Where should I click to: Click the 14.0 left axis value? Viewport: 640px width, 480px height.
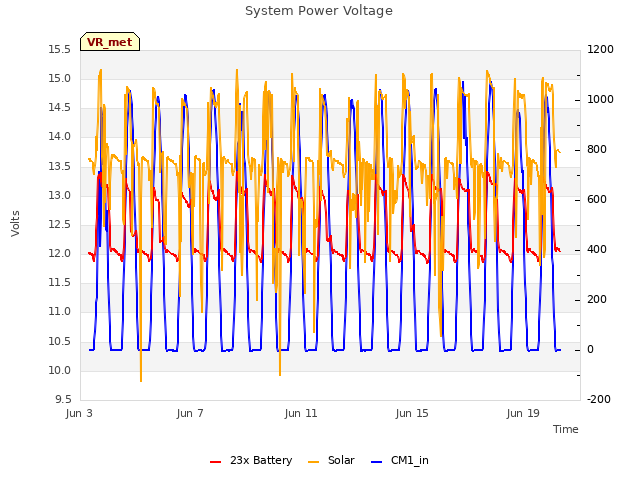(x=60, y=137)
